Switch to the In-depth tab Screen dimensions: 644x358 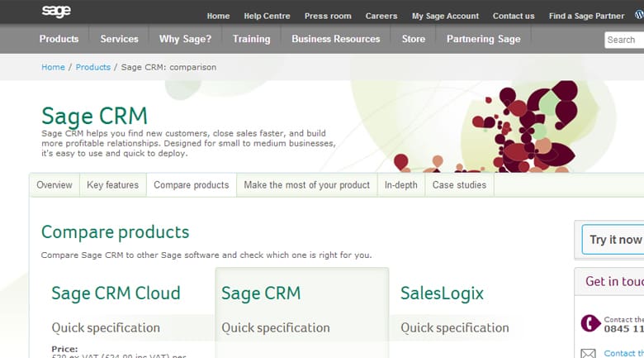pos(401,185)
